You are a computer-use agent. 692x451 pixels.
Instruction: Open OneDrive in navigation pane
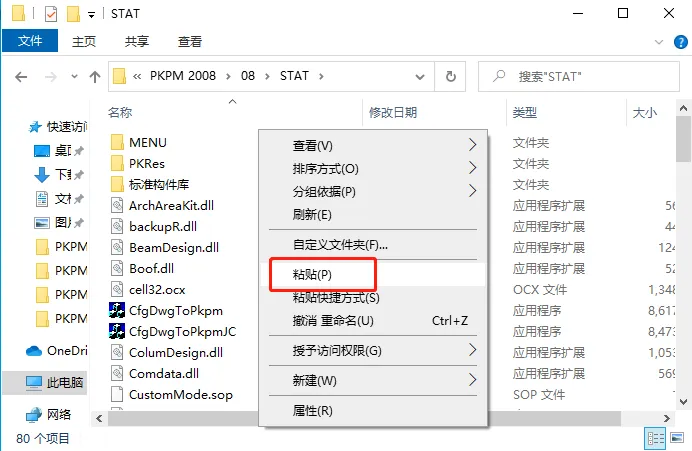click(56, 351)
